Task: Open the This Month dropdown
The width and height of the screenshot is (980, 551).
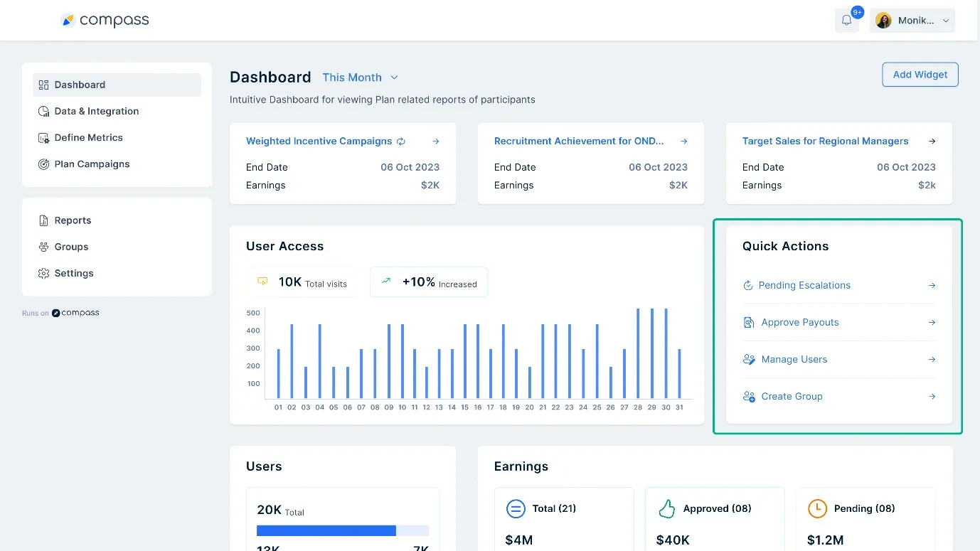Action: pos(360,77)
